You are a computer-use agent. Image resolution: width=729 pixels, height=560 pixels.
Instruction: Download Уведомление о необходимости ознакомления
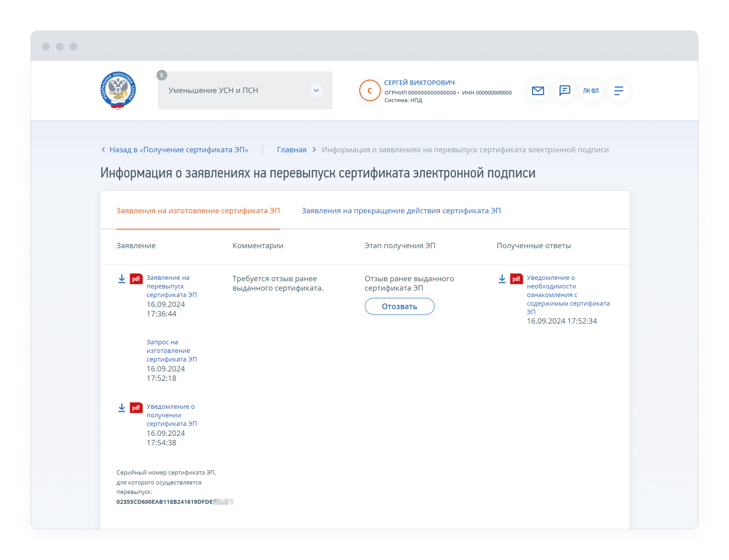(502, 279)
